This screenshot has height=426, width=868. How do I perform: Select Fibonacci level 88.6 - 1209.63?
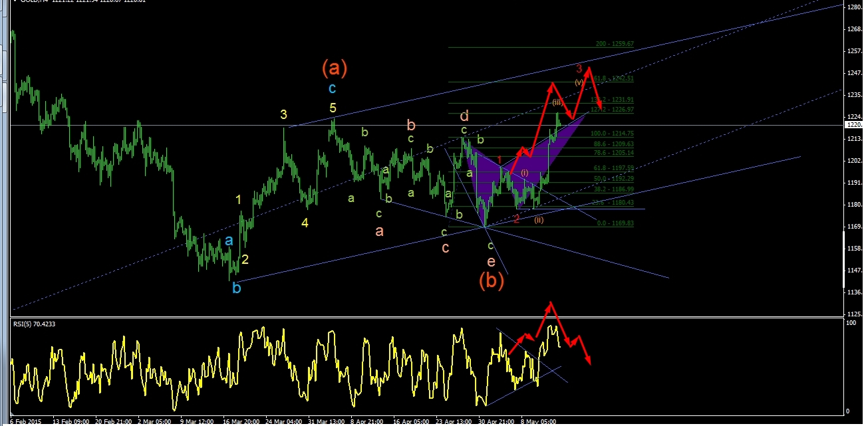click(x=615, y=144)
